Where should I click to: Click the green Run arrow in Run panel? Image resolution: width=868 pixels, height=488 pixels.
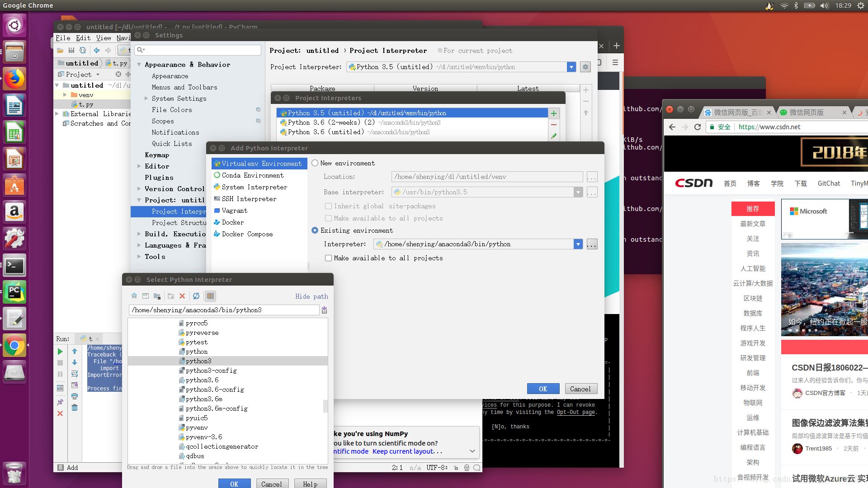click(x=60, y=352)
